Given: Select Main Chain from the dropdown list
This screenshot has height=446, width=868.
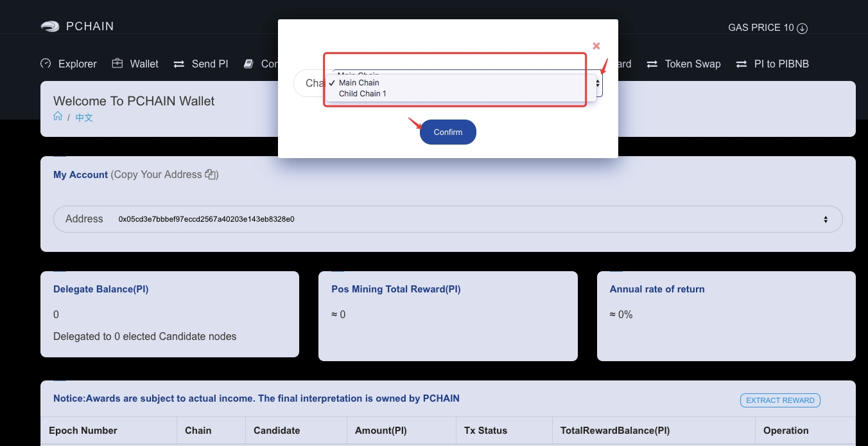Looking at the screenshot, I should click(359, 82).
